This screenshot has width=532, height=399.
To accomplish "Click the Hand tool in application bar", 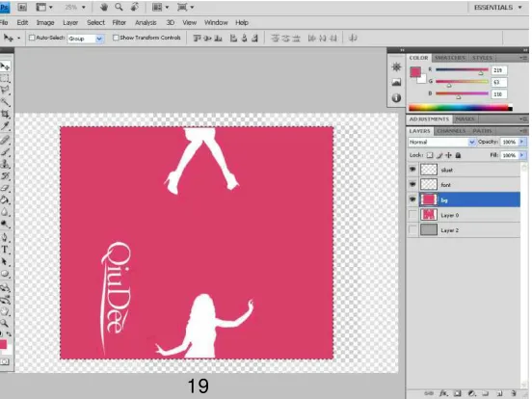I will [x=104, y=7].
